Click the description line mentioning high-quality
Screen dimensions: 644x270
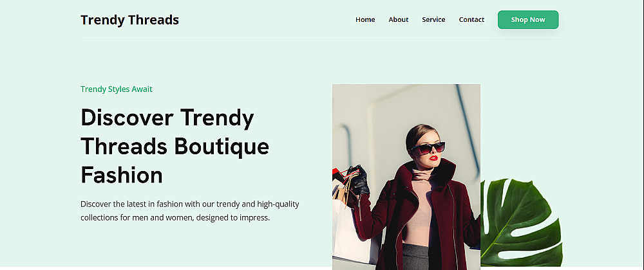point(190,204)
